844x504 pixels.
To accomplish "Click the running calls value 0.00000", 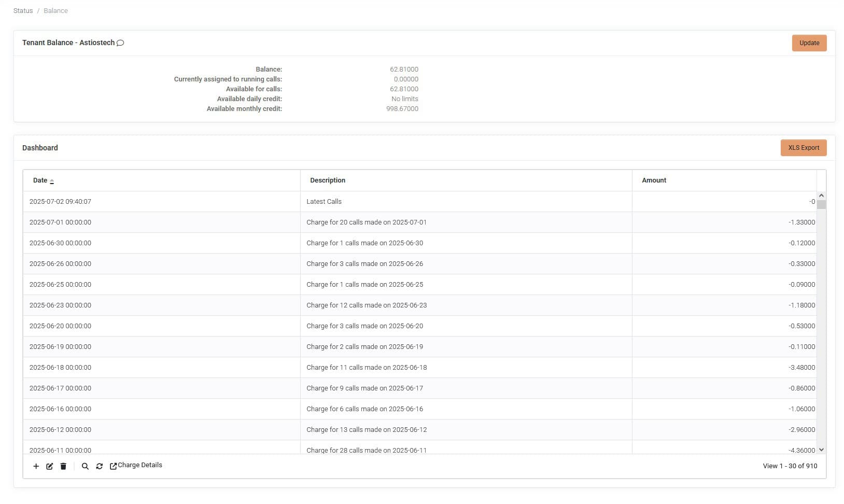I will 406,79.
